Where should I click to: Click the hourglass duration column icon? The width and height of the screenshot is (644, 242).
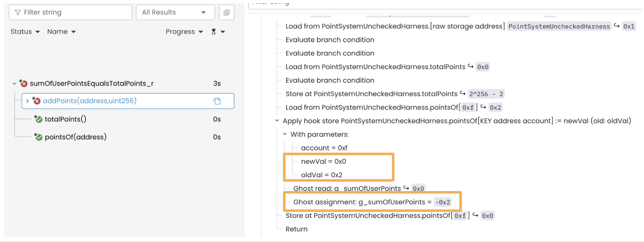(x=214, y=32)
